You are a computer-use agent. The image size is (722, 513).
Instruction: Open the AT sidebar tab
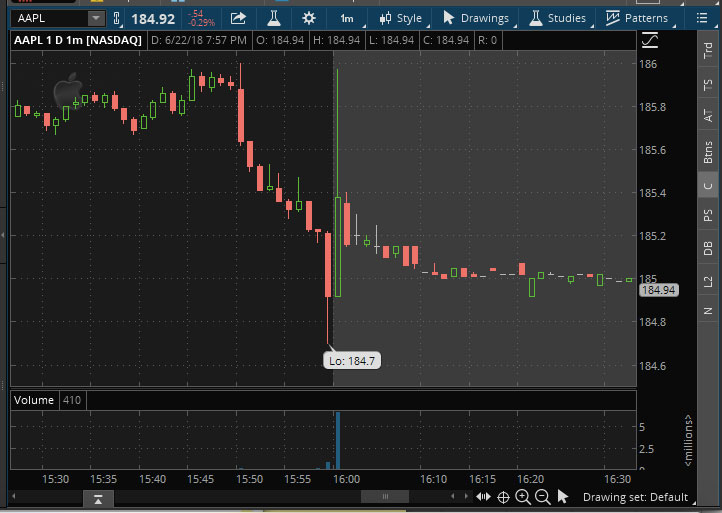(708, 115)
